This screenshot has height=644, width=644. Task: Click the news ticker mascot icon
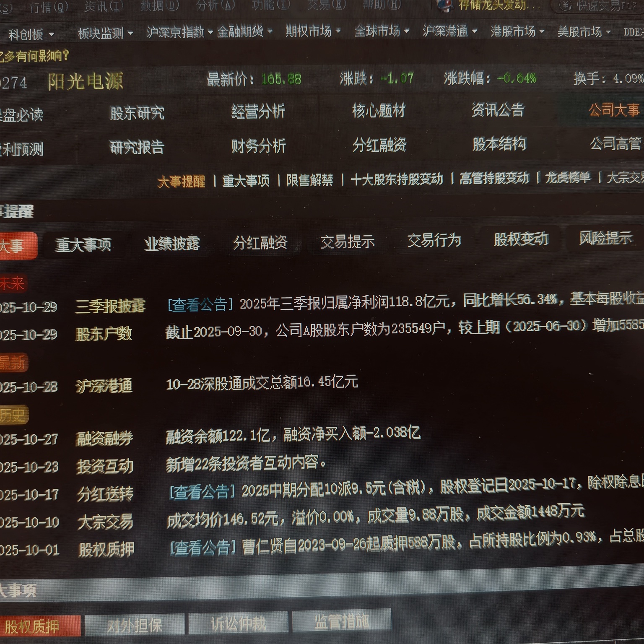pyautogui.click(x=445, y=5)
